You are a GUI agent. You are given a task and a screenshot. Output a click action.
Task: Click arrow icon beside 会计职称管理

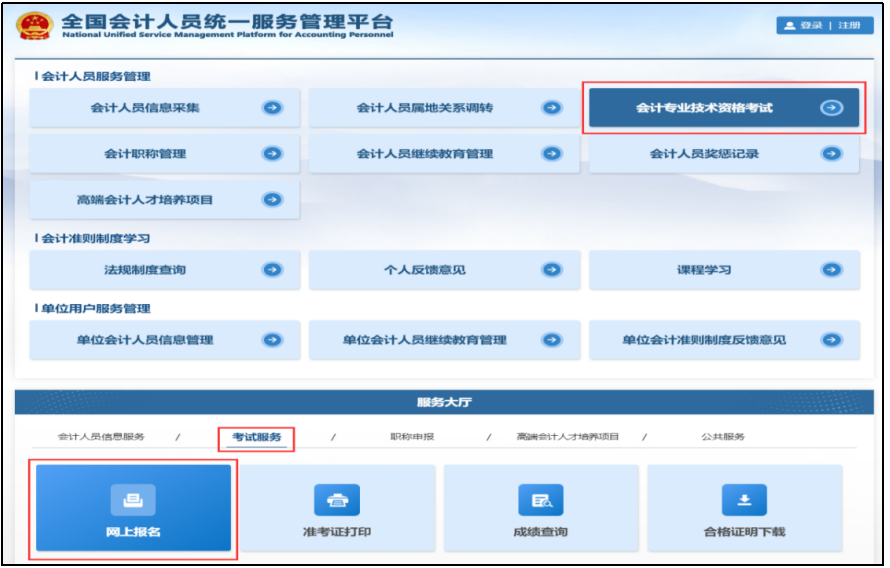pyautogui.click(x=272, y=154)
